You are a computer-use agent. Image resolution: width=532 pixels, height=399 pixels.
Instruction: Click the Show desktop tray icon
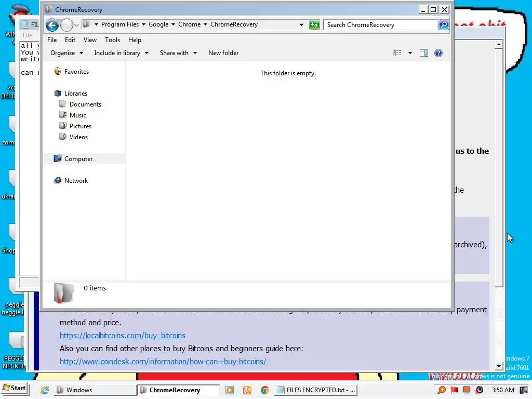(x=524, y=390)
